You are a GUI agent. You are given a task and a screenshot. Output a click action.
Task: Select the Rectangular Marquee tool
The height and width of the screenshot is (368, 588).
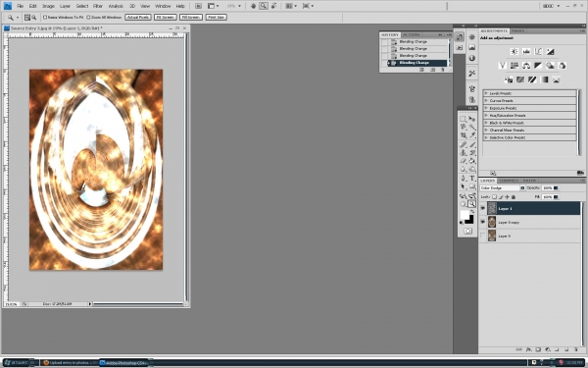[x=464, y=119]
